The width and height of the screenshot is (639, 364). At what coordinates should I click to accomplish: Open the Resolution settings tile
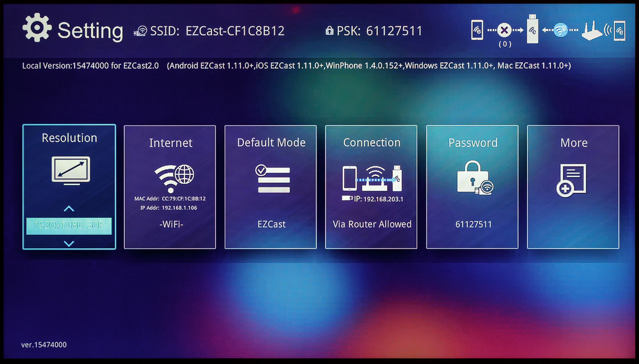coord(69,187)
